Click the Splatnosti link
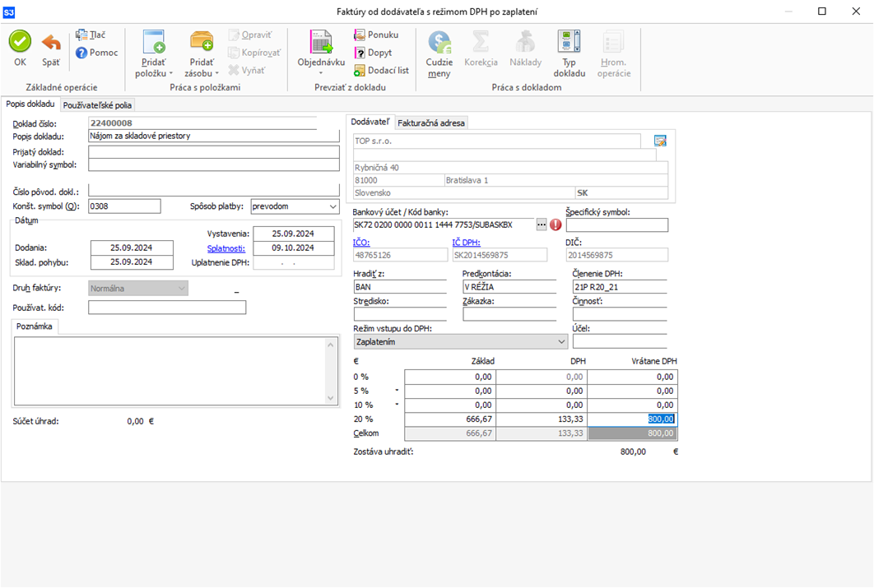This screenshot has height=588, width=874. (225, 248)
